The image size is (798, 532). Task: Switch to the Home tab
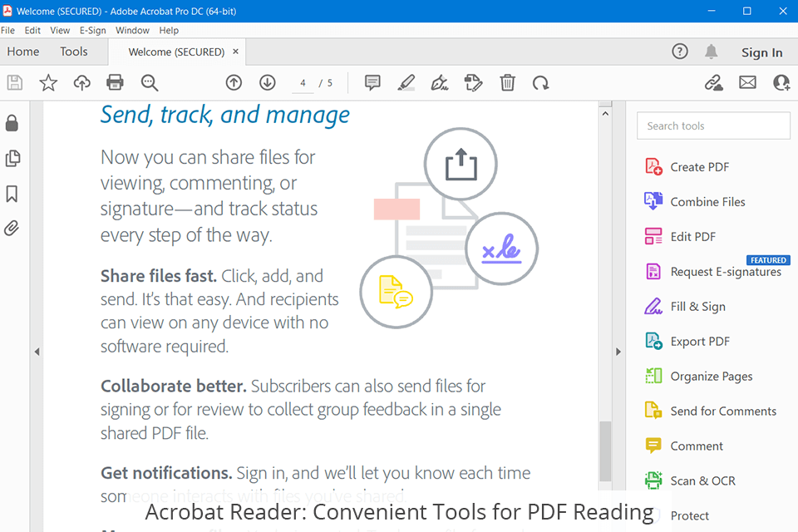(23, 52)
